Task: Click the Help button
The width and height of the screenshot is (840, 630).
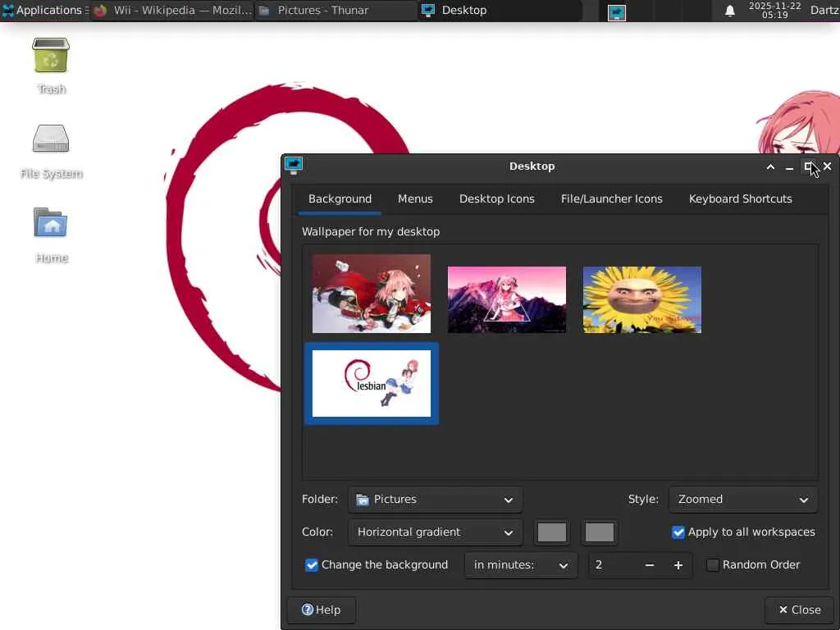Action: coord(322,610)
